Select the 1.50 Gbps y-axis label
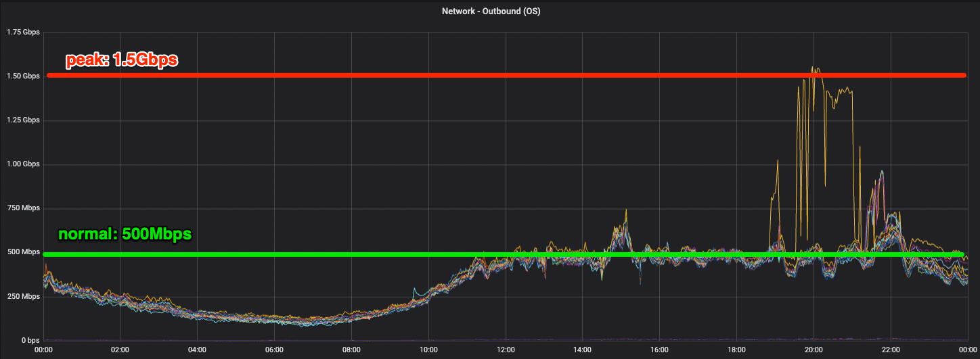 click(x=23, y=76)
